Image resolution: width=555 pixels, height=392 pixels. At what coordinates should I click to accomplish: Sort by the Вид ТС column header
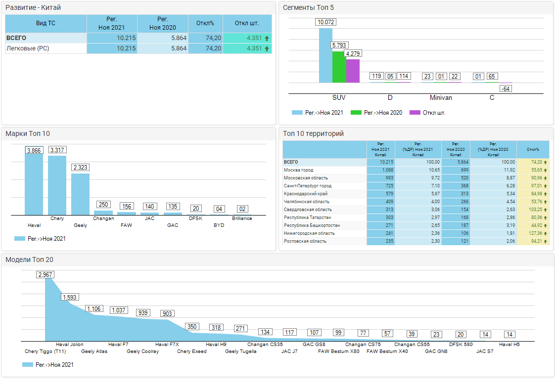pos(46,23)
